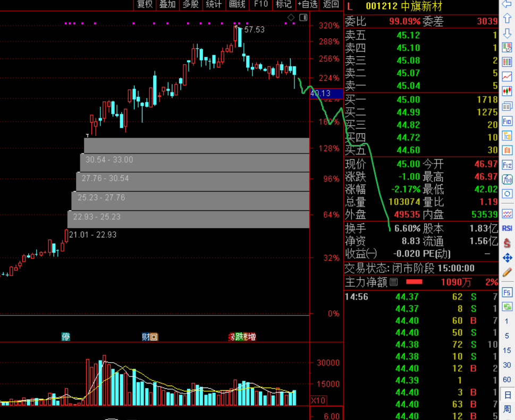Open the 统计 statistics menu
The image size is (515, 420).
coord(214,4)
